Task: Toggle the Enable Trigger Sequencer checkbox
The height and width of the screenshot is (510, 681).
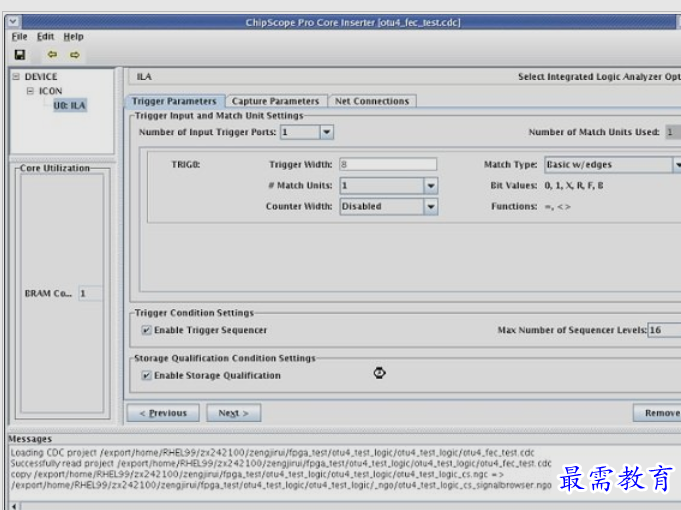Action: pyautogui.click(x=147, y=330)
